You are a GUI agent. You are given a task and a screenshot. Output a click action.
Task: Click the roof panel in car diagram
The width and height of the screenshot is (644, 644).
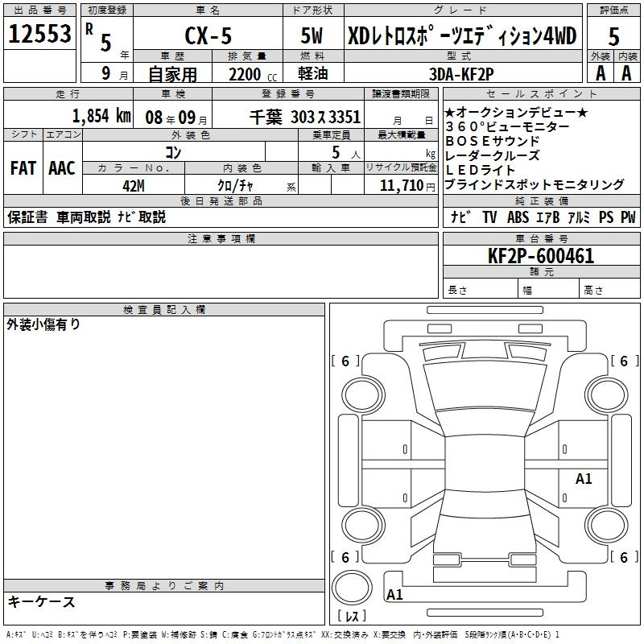485,463
